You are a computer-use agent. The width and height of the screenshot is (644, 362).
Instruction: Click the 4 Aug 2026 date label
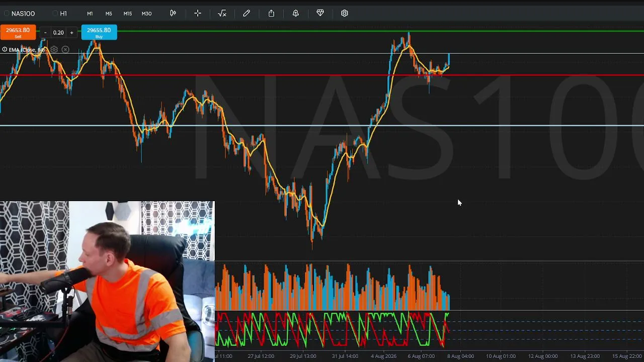pyautogui.click(x=383, y=356)
